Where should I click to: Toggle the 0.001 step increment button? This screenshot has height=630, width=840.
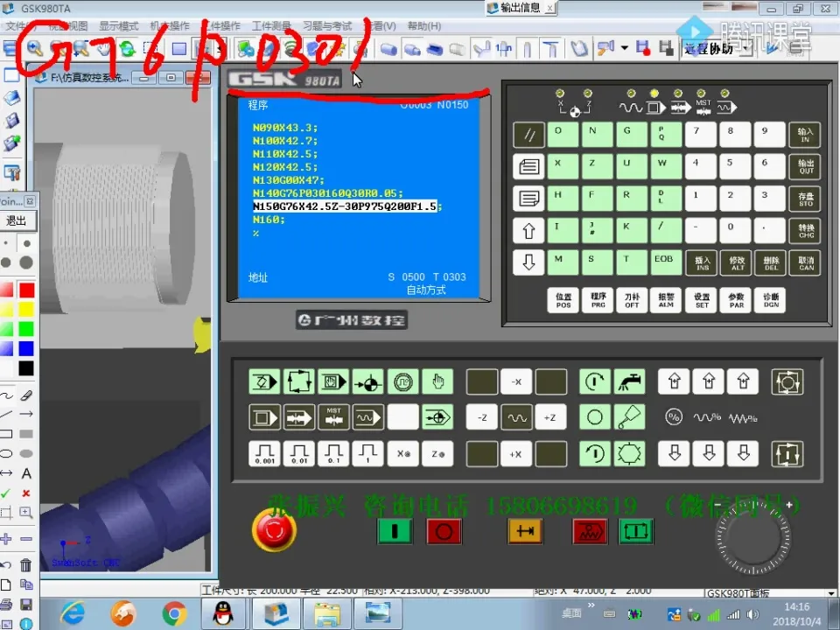pyautogui.click(x=264, y=453)
